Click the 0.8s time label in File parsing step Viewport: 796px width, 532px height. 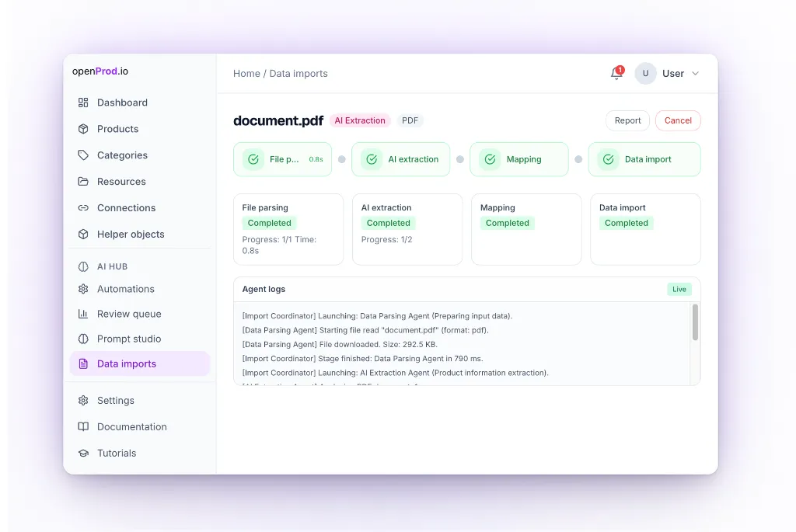pyautogui.click(x=316, y=159)
